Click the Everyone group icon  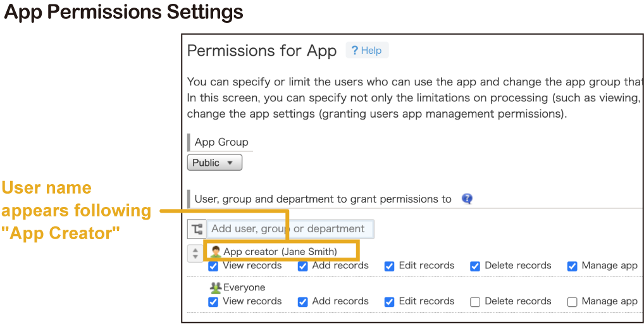pos(216,288)
